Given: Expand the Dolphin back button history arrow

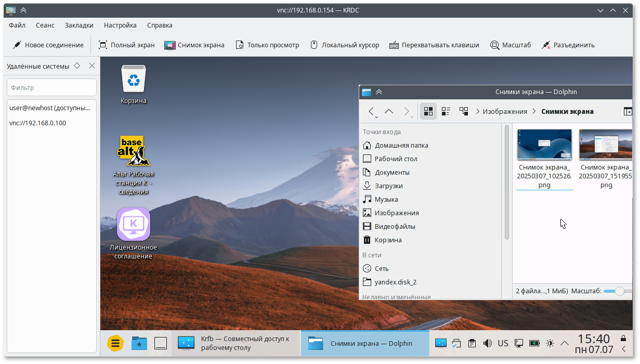Looking at the screenshot, I should click(x=376, y=117).
